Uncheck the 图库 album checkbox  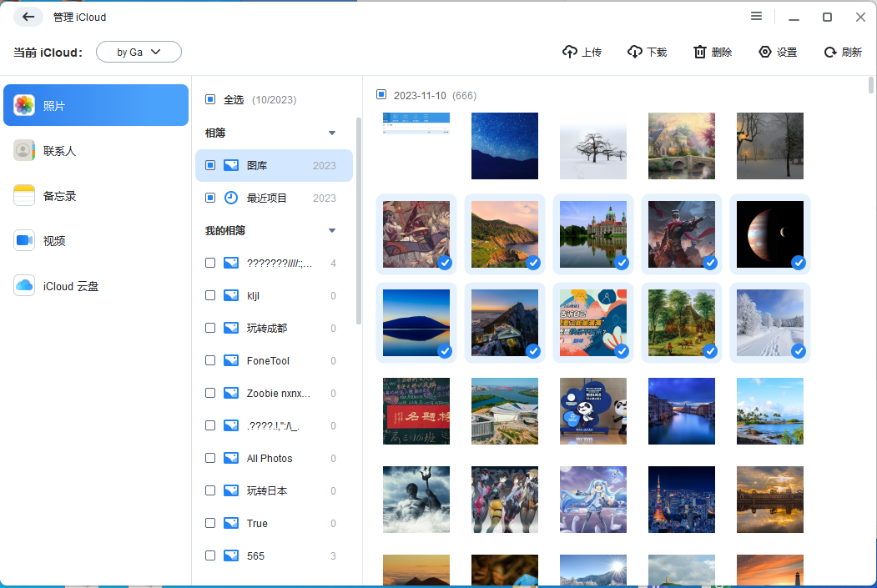pos(210,165)
